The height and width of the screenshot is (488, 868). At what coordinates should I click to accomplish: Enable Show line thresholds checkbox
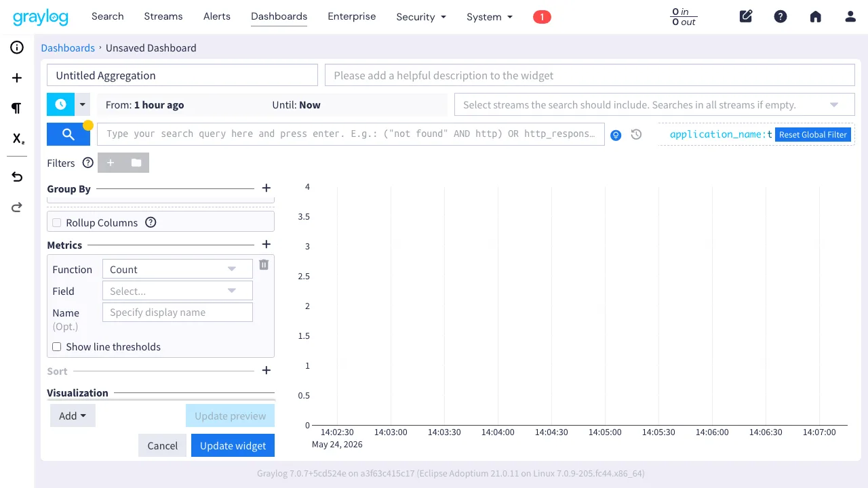pos(57,346)
